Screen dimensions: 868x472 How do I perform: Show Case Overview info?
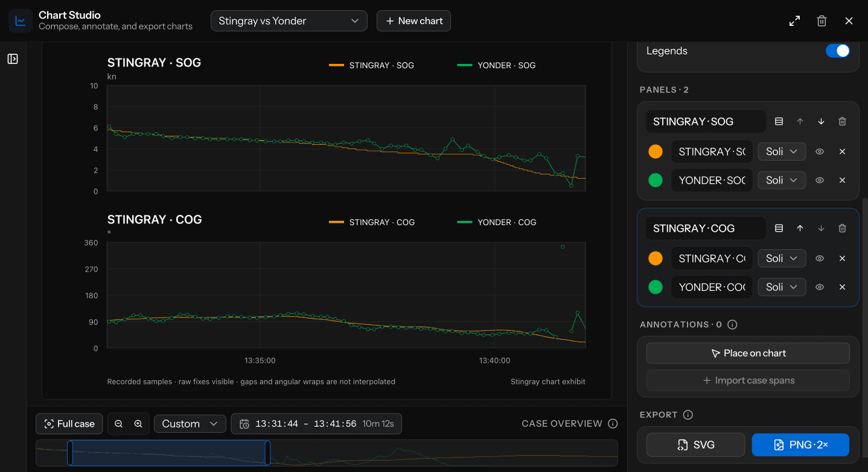613,424
